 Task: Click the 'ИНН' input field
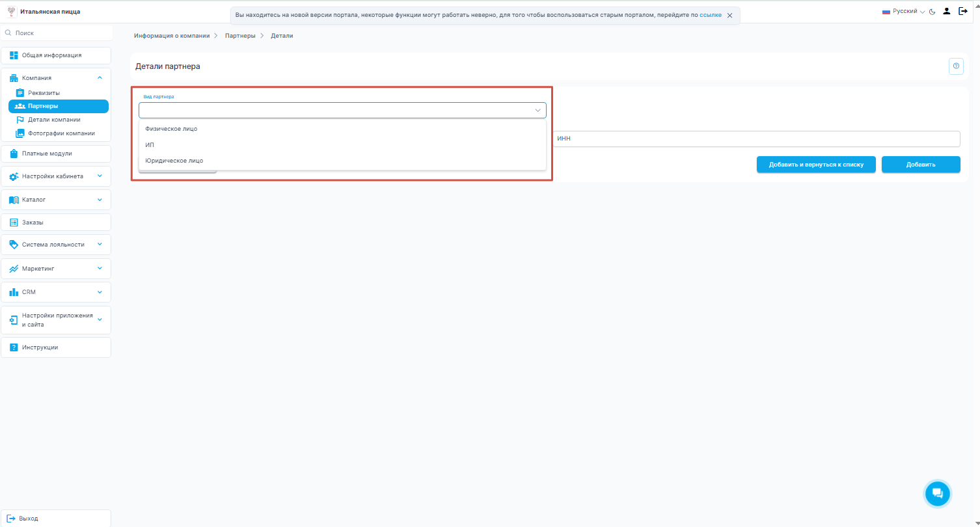pyautogui.click(x=756, y=139)
